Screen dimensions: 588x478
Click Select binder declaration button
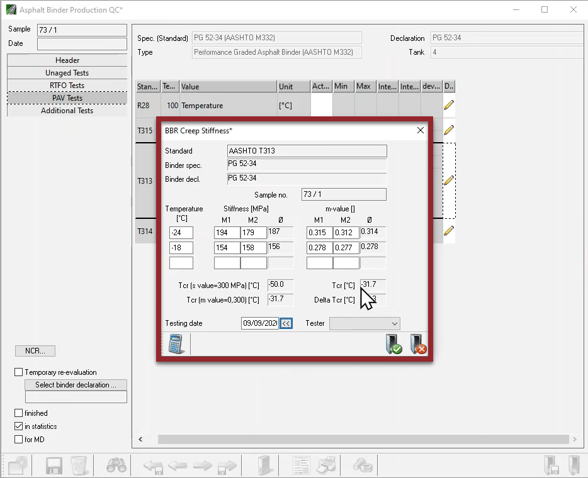tap(76, 385)
